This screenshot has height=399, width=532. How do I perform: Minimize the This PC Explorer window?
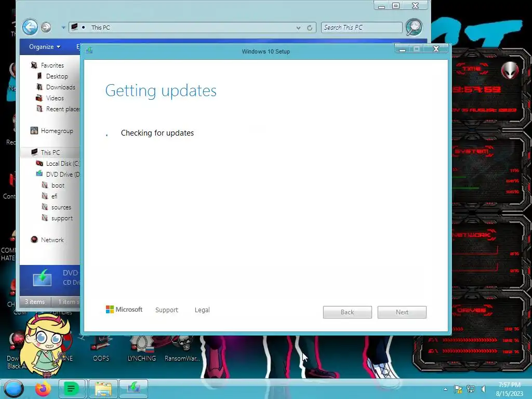tap(381, 5)
